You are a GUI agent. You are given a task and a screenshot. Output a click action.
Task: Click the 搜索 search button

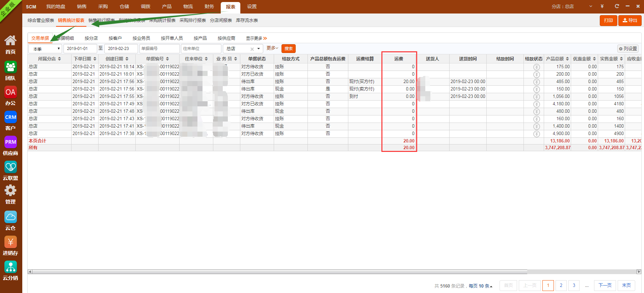point(289,49)
